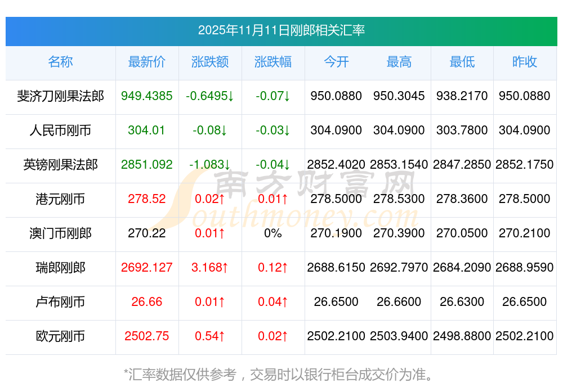Viewport: 563px width, 392px height.
Task: Click the 今开 column header
Action: [x=336, y=62]
